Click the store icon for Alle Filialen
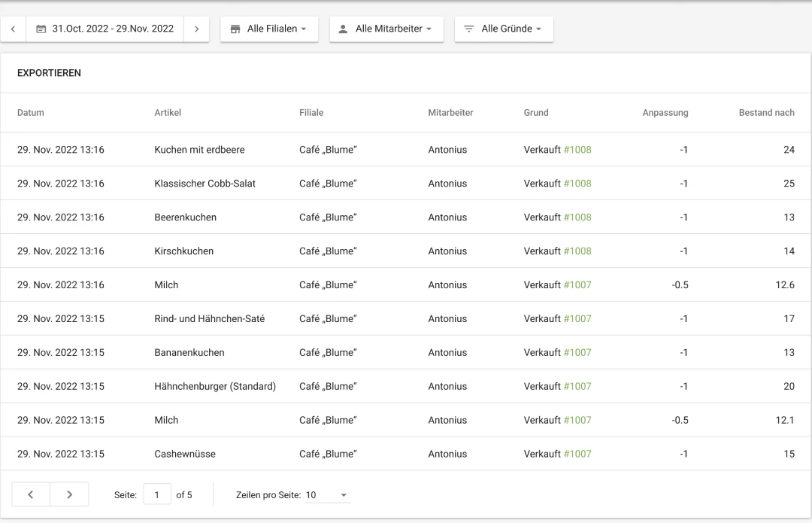 (234, 29)
